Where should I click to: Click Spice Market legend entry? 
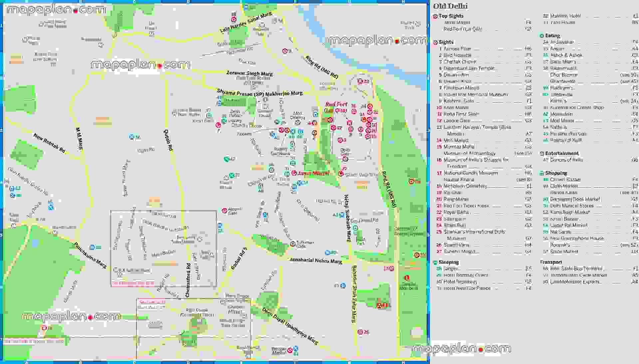(x=590, y=252)
